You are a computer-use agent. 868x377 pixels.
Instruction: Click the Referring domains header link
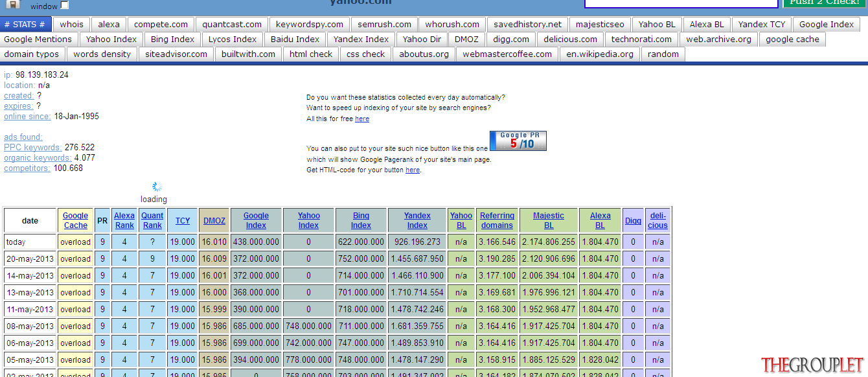click(497, 220)
